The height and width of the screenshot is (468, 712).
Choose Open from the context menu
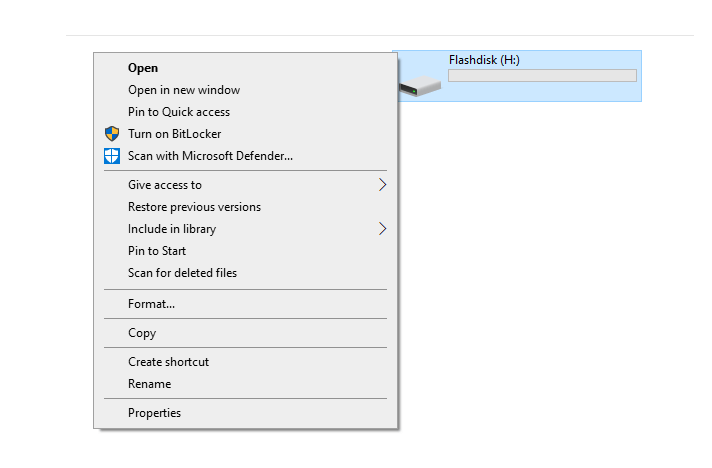[x=245, y=68]
